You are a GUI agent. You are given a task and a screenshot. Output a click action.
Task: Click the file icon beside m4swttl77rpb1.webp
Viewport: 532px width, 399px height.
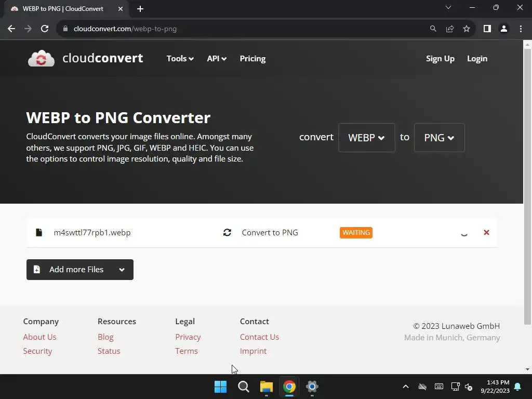(39, 232)
